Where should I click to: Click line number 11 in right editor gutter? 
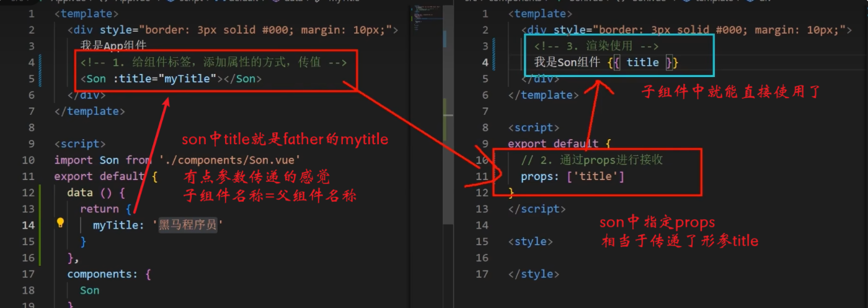(x=482, y=177)
